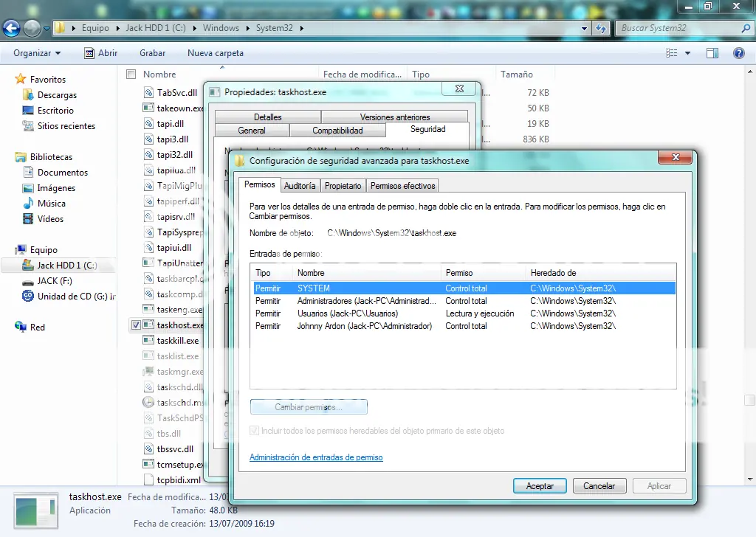Click the Red network icon
This screenshot has height=537, width=756.
click(21, 328)
